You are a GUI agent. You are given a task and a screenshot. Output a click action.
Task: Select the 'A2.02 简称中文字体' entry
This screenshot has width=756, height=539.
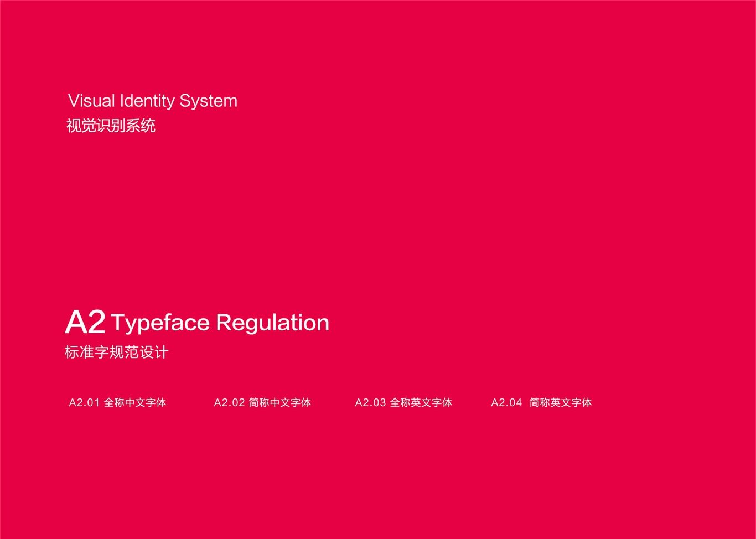tap(262, 402)
